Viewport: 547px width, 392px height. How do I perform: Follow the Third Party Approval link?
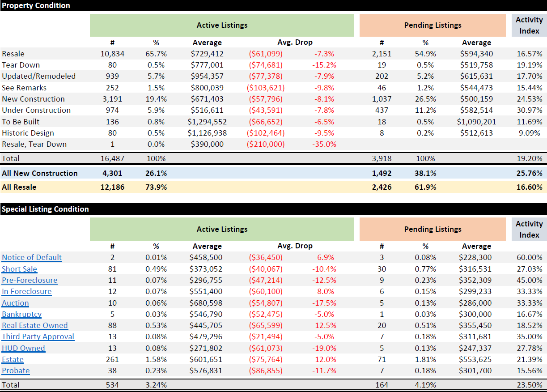click(38, 337)
